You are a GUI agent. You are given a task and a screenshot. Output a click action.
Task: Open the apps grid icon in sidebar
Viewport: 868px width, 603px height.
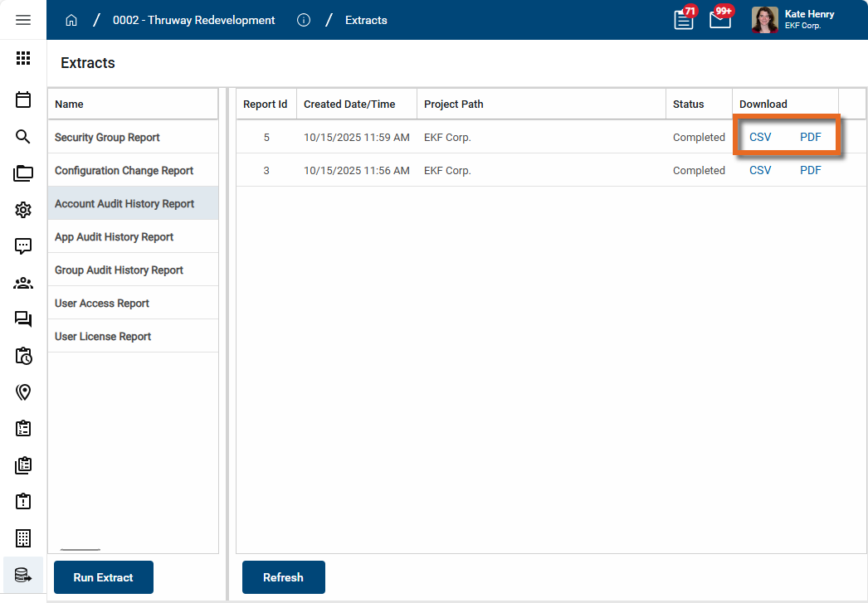pos(23,58)
